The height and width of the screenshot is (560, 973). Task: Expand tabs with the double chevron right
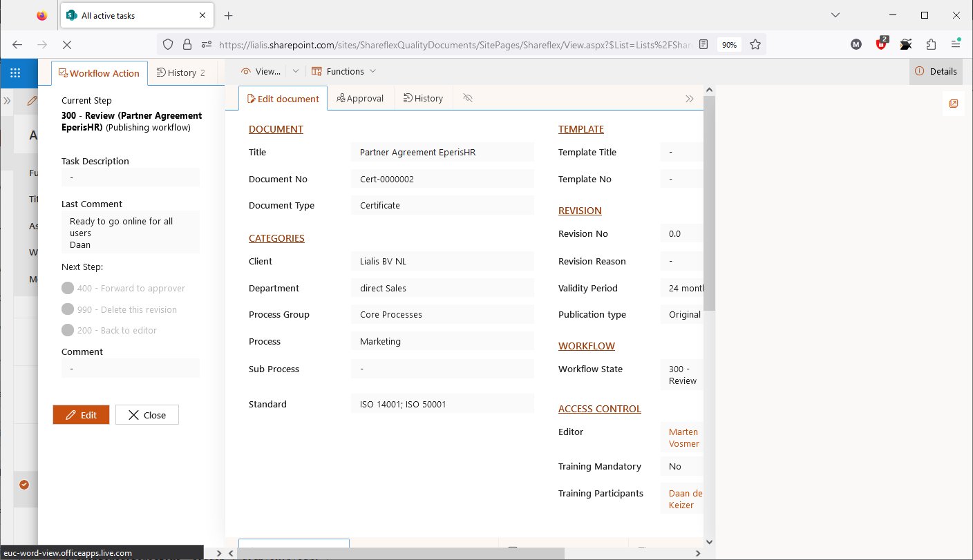click(x=689, y=99)
